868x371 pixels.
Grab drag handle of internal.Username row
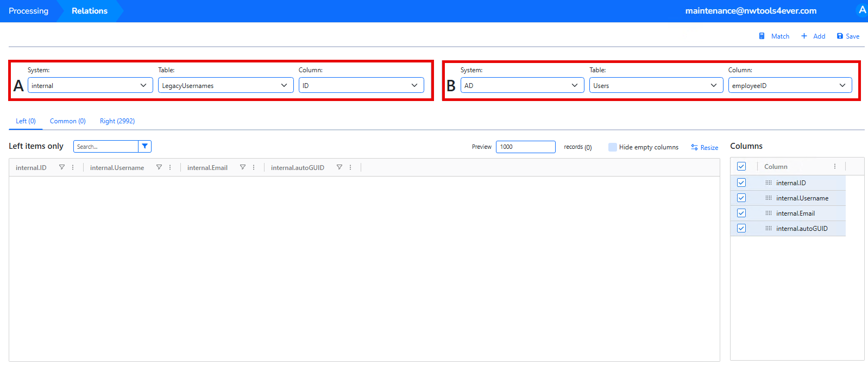pos(769,198)
